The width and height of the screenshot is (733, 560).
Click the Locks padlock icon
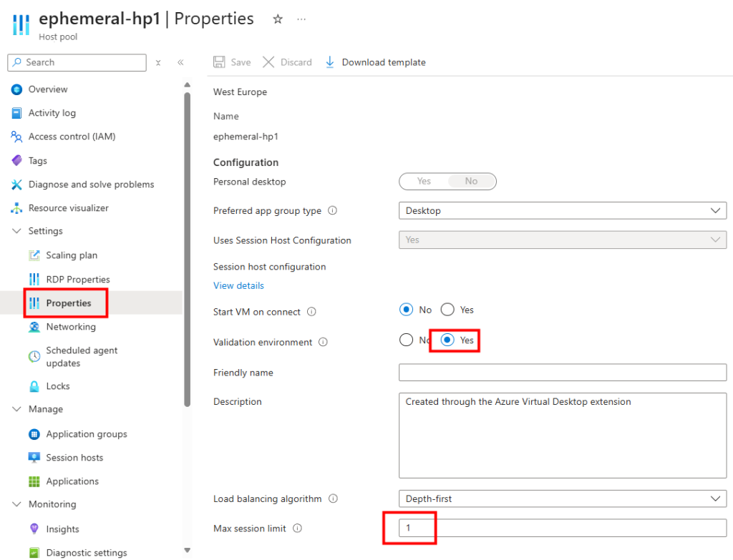[34, 386]
